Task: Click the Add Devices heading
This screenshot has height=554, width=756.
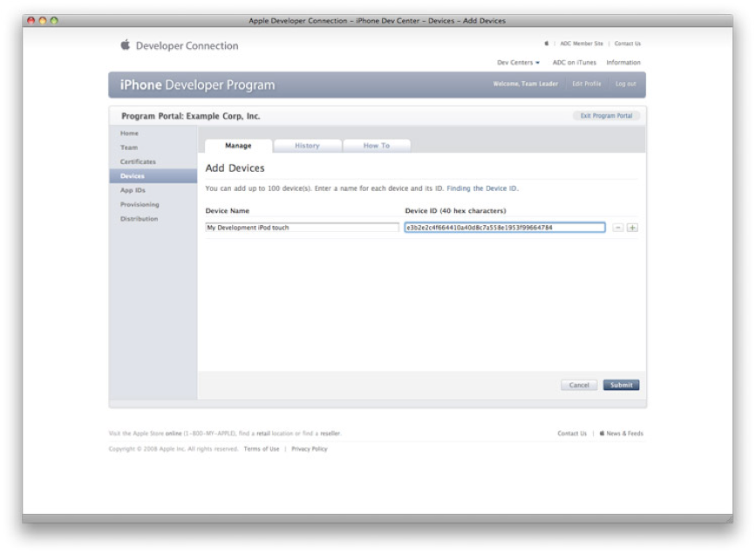Action: [235, 168]
